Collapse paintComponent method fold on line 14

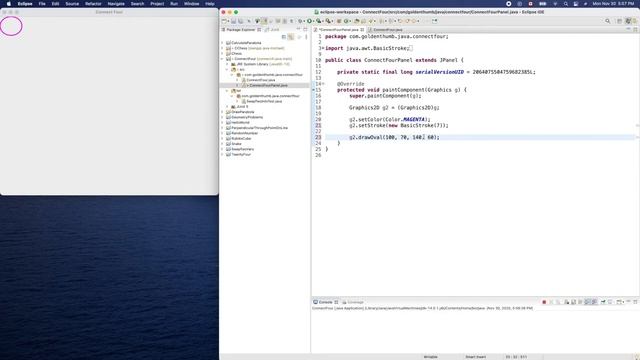pyautogui.click(x=323, y=84)
